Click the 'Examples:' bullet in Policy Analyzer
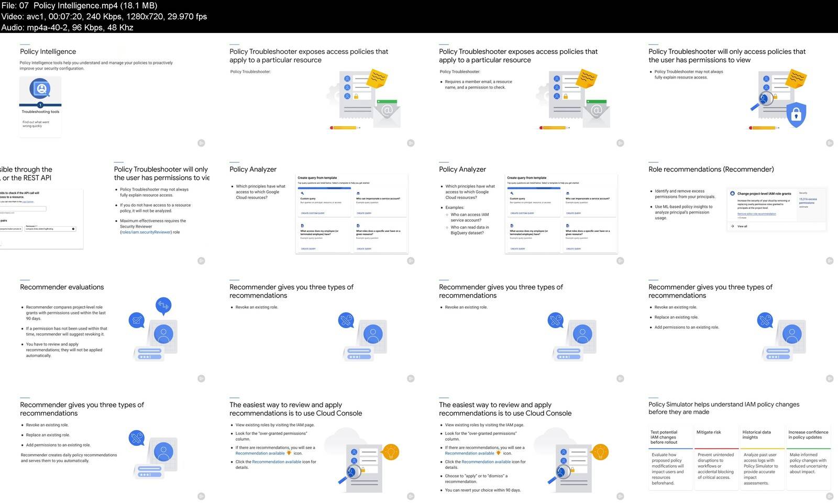The height and width of the screenshot is (504, 838). (455, 207)
